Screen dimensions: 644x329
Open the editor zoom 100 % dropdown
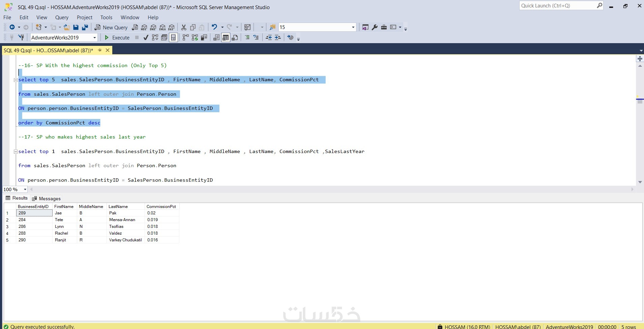click(x=25, y=189)
